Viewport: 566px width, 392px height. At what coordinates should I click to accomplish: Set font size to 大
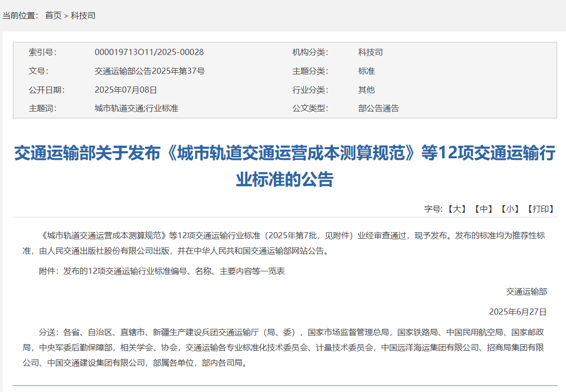(457, 209)
